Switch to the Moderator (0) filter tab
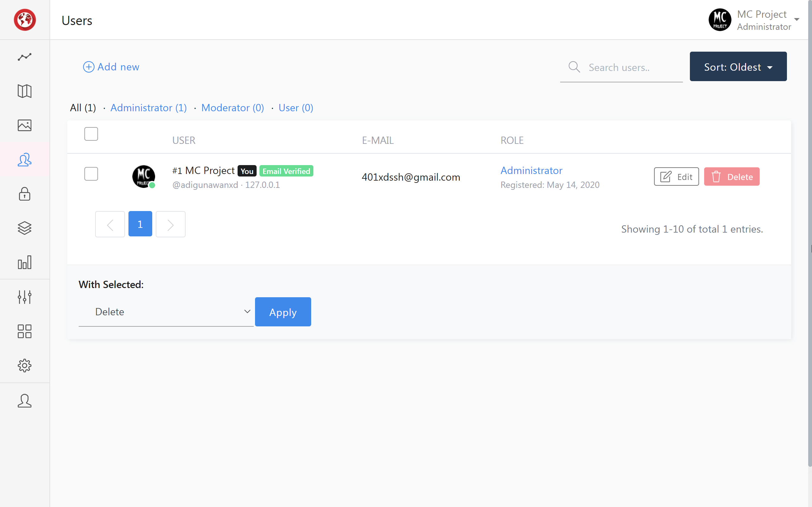This screenshot has height=507, width=812. tap(232, 108)
